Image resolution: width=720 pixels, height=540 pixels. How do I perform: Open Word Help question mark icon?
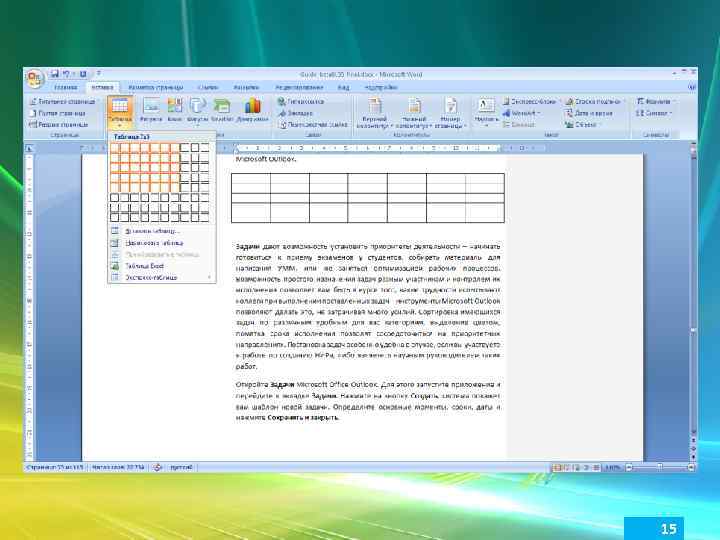pos(692,87)
